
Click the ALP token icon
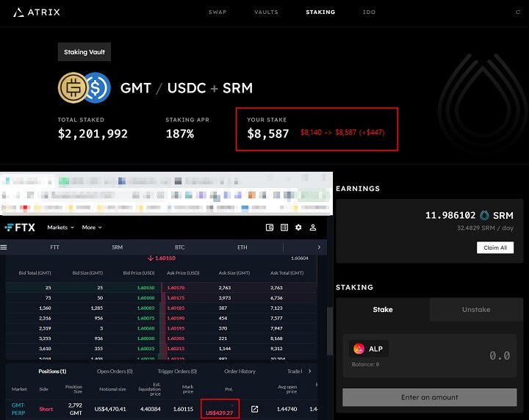click(359, 349)
